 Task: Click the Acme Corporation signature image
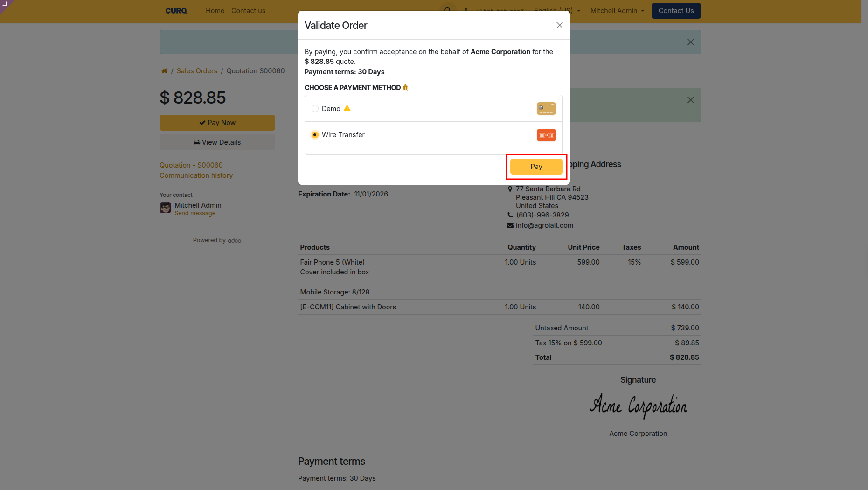(x=638, y=406)
